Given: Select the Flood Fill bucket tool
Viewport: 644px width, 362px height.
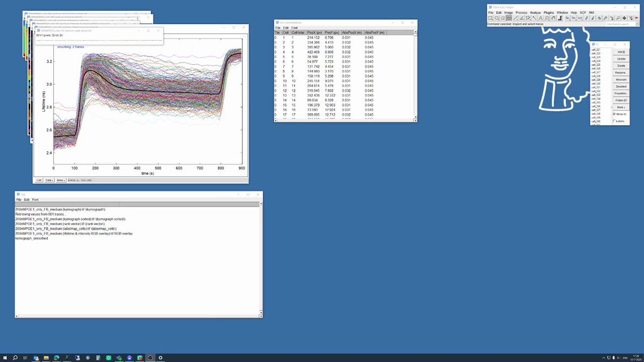Looking at the screenshot, I should pos(599,18).
